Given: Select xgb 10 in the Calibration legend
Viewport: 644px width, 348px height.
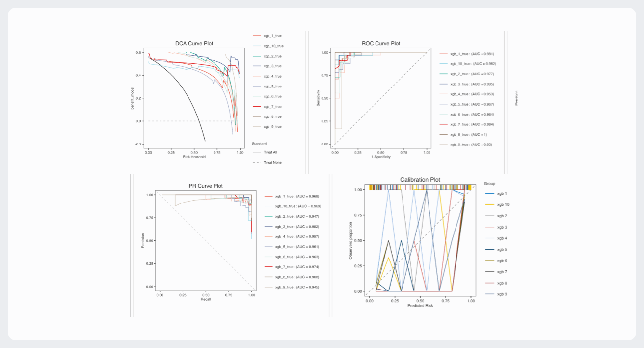Looking at the screenshot, I should pyautogui.click(x=503, y=204).
